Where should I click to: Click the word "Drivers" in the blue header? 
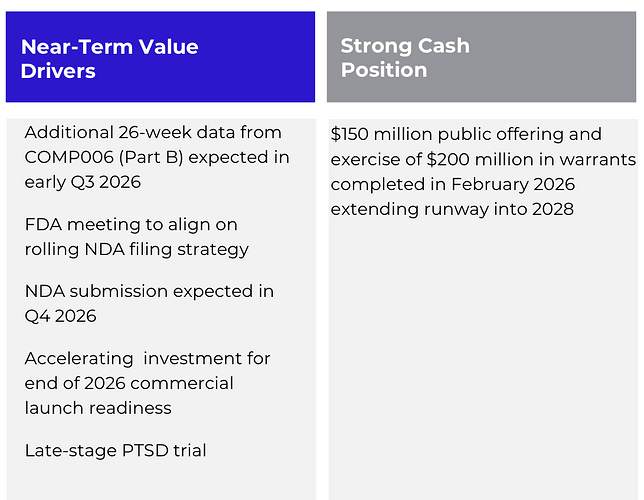click(x=58, y=70)
